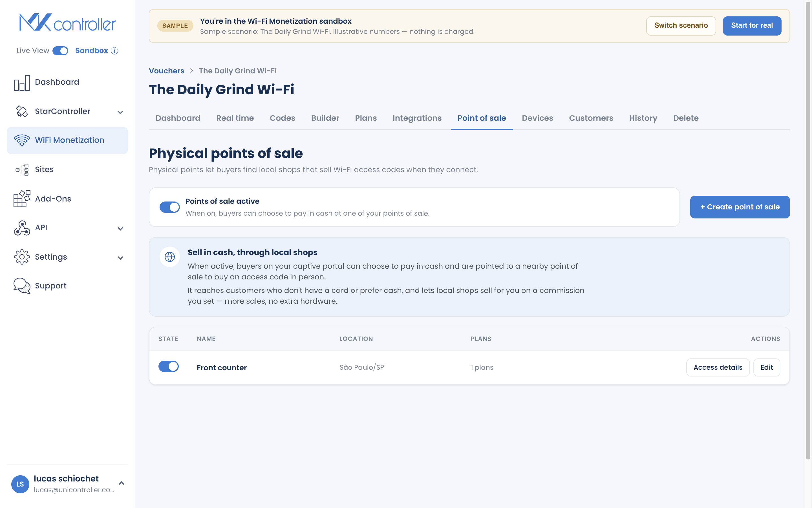Switch to the Real time tab
The height and width of the screenshot is (508, 812).
[235, 118]
